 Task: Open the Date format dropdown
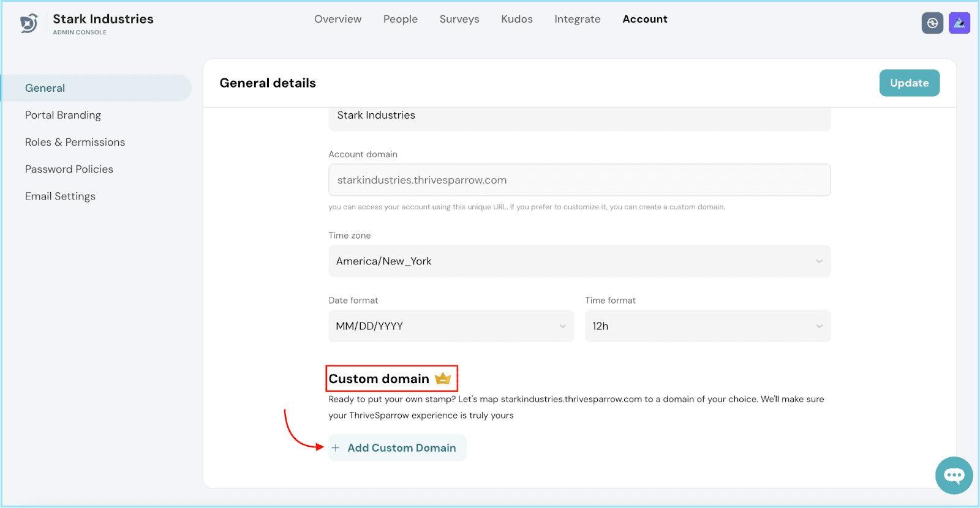451,326
